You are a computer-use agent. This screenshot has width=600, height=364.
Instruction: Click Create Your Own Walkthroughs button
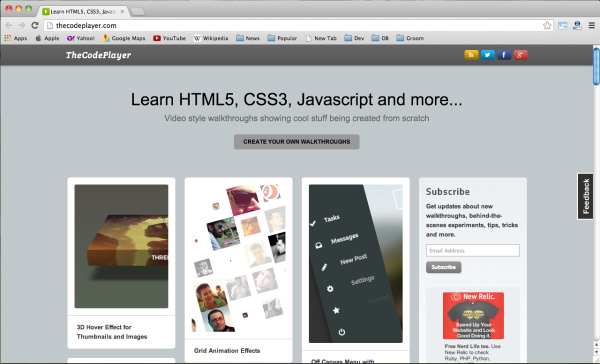pyautogui.click(x=297, y=142)
